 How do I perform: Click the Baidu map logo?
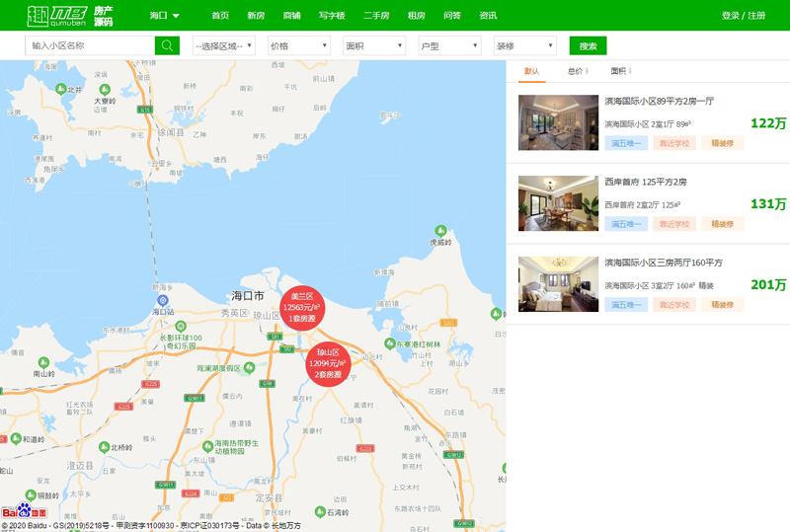[24, 512]
